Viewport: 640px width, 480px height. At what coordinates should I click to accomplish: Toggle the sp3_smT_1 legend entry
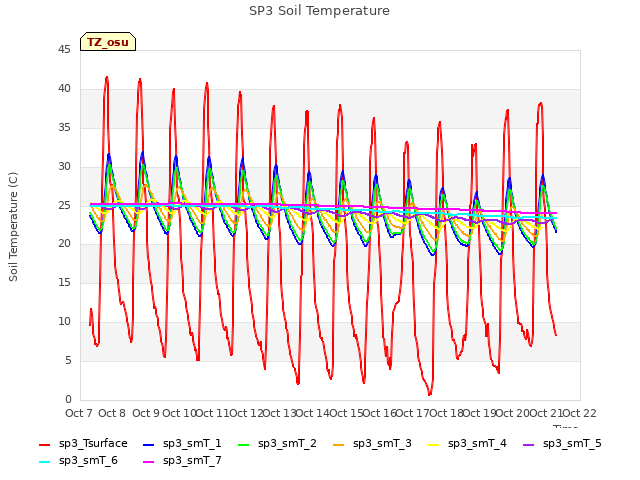[x=182, y=444]
